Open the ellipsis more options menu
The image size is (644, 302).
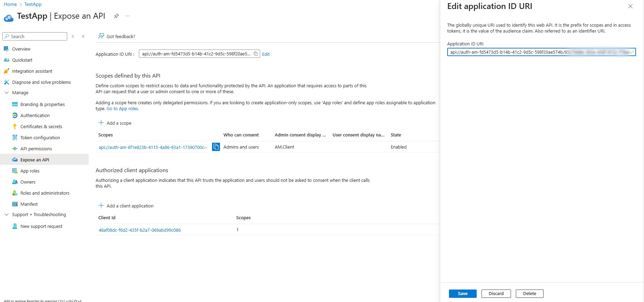pos(127,16)
